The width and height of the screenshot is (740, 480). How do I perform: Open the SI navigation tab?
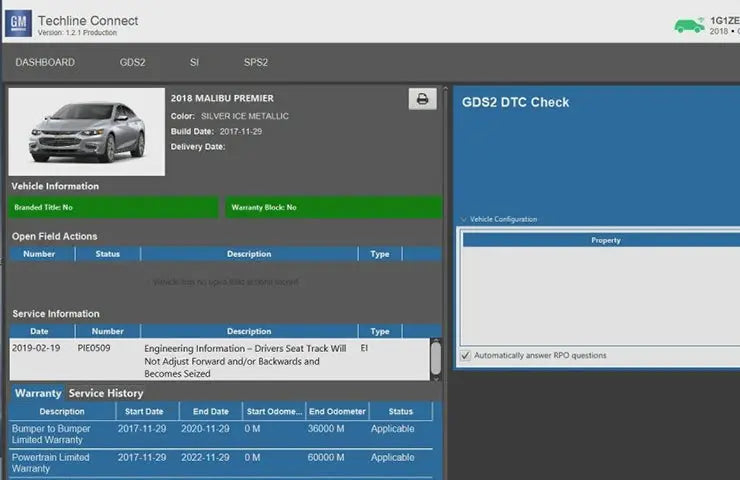pyautogui.click(x=194, y=62)
